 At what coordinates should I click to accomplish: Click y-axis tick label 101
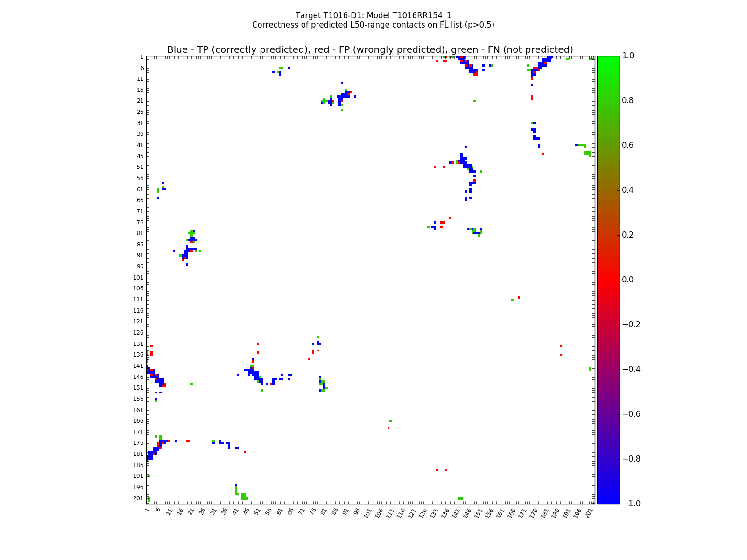click(x=138, y=278)
